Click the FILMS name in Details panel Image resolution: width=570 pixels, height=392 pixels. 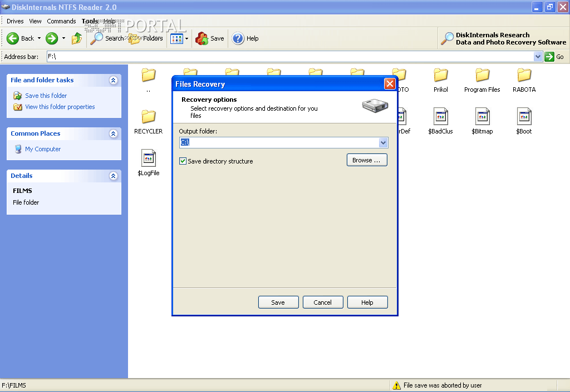click(x=22, y=191)
